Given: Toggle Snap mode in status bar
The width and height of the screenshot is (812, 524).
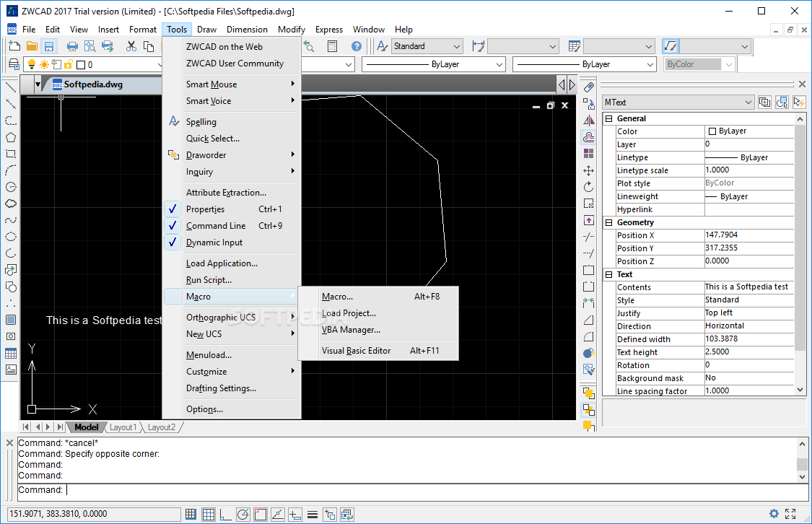Looking at the screenshot, I should pyautogui.click(x=191, y=514).
